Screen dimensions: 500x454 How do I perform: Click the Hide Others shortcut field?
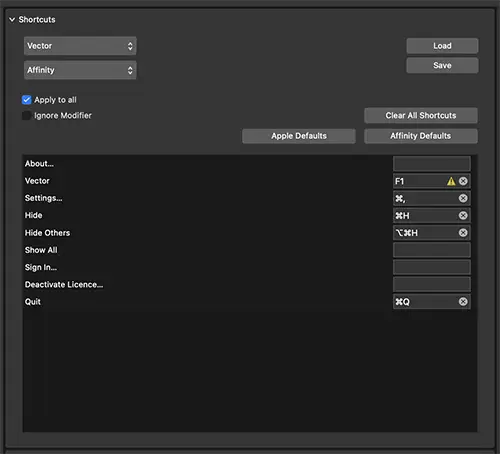pos(432,233)
